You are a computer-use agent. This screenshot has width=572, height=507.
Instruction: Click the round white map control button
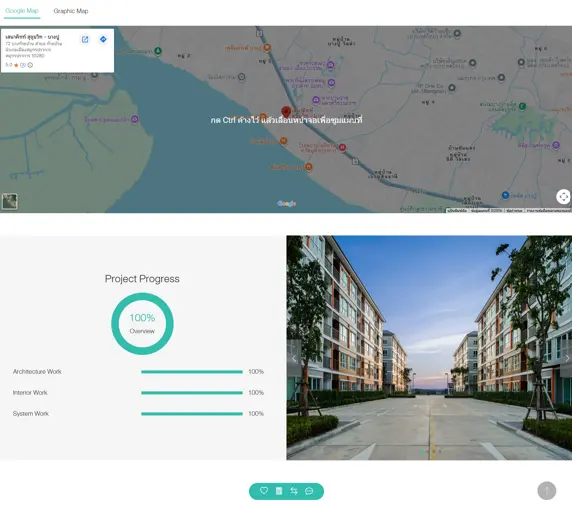[x=563, y=197]
